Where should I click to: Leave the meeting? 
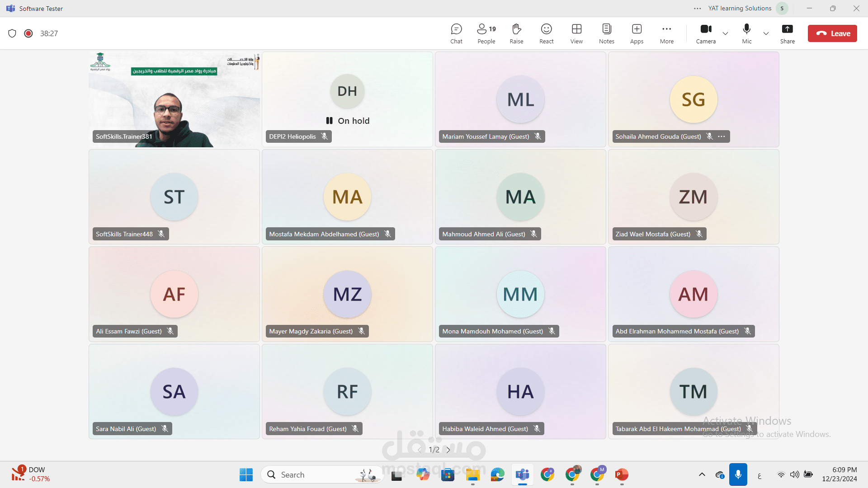coord(832,33)
